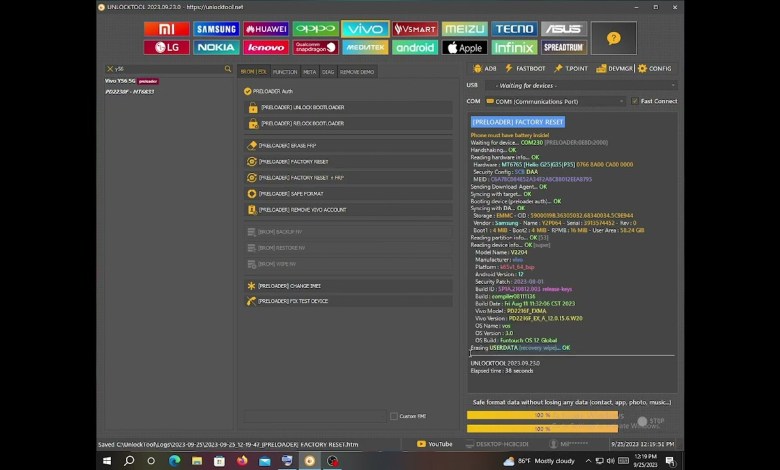
Task: Open the Windows Start menu
Action: point(107,461)
